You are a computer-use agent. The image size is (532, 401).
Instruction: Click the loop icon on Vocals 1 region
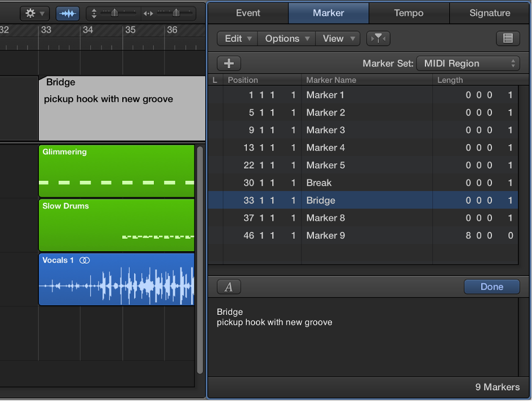[85, 260]
